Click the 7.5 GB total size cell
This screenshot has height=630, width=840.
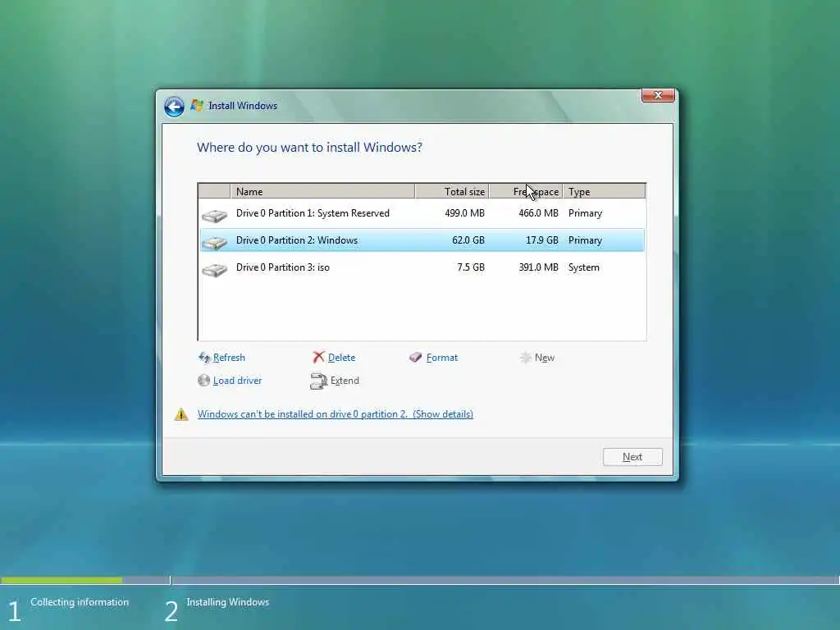[x=470, y=267]
